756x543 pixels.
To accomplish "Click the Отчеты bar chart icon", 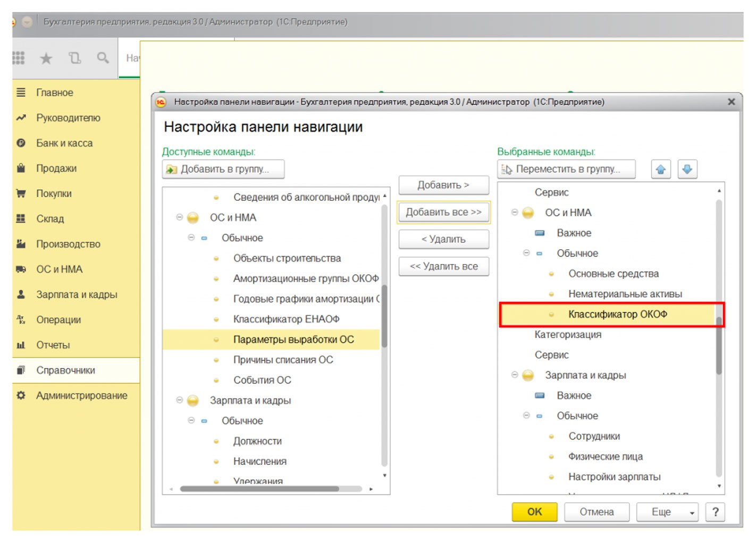I will tap(21, 345).
